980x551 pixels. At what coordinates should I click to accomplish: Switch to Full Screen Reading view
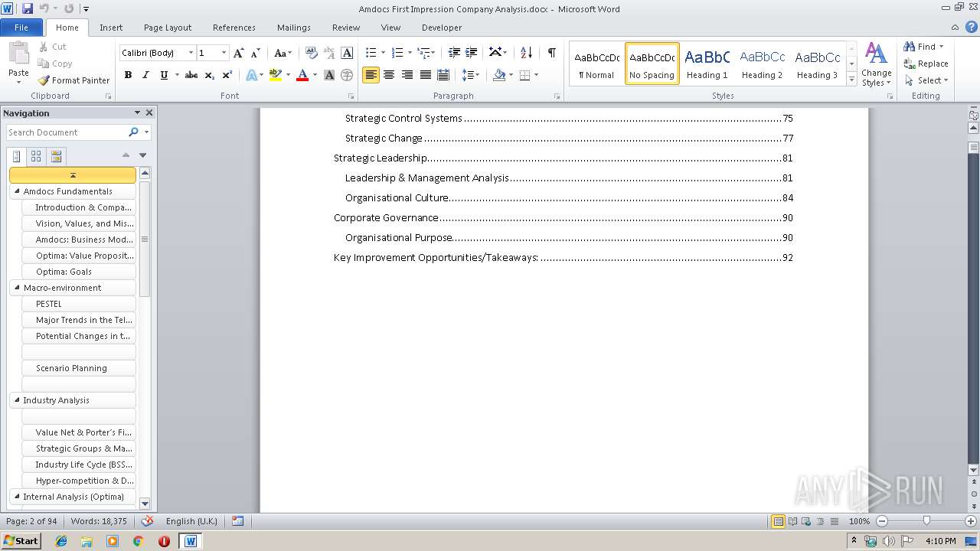[792, 521]
